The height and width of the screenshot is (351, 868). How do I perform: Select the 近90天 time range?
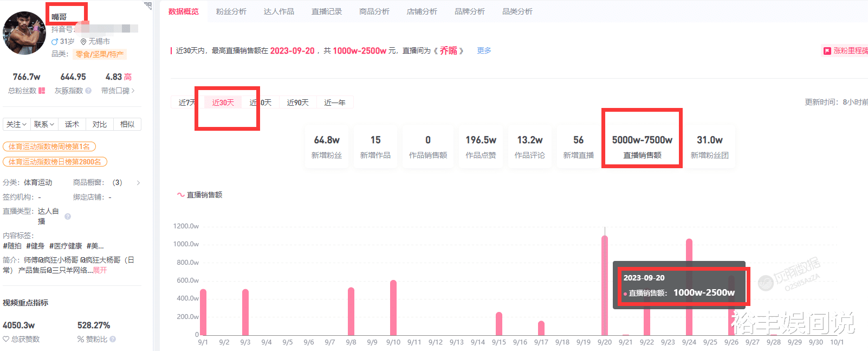pos(298,103)
